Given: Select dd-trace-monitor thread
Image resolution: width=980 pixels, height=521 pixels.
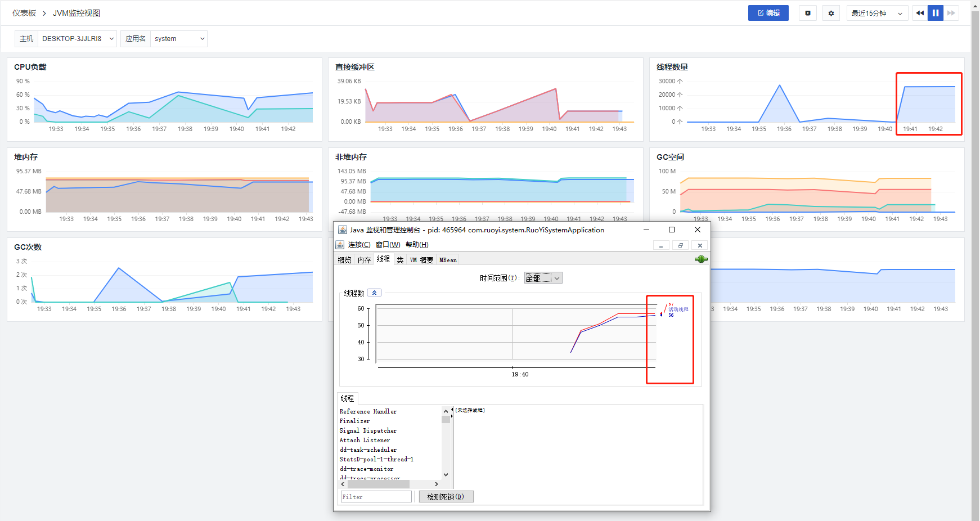Looking at the screenshot, I should point(366,469).
